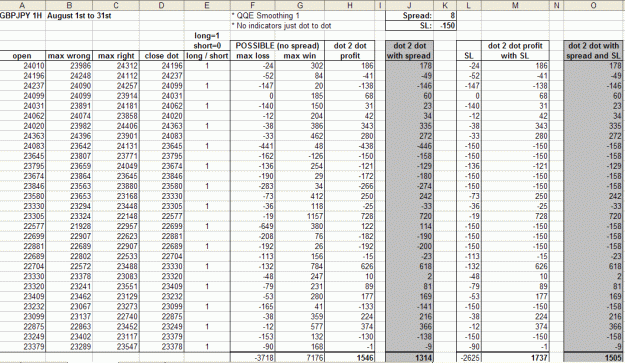Click the 'dot 2 dot profit' heading in column H
Viewport: 625px width, 363px height.
[350, 51]
